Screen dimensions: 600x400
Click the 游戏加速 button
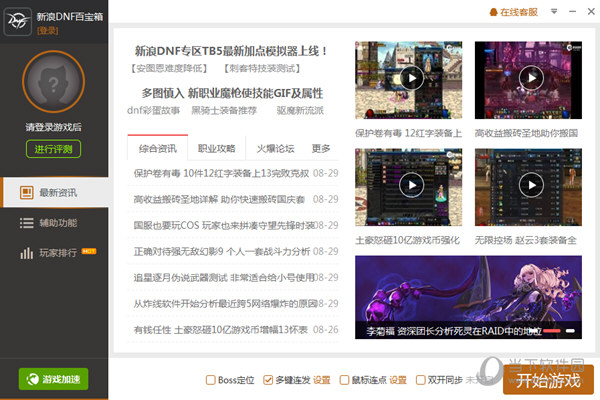53,379
